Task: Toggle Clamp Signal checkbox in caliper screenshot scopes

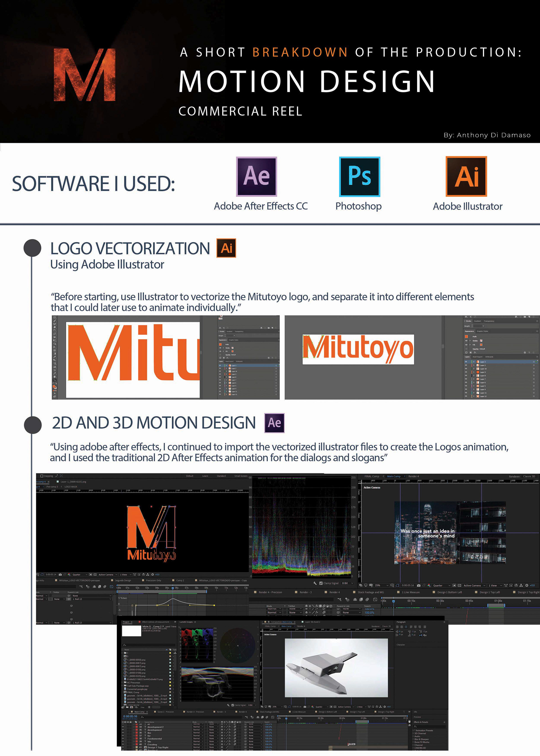Action: point(233,705)
